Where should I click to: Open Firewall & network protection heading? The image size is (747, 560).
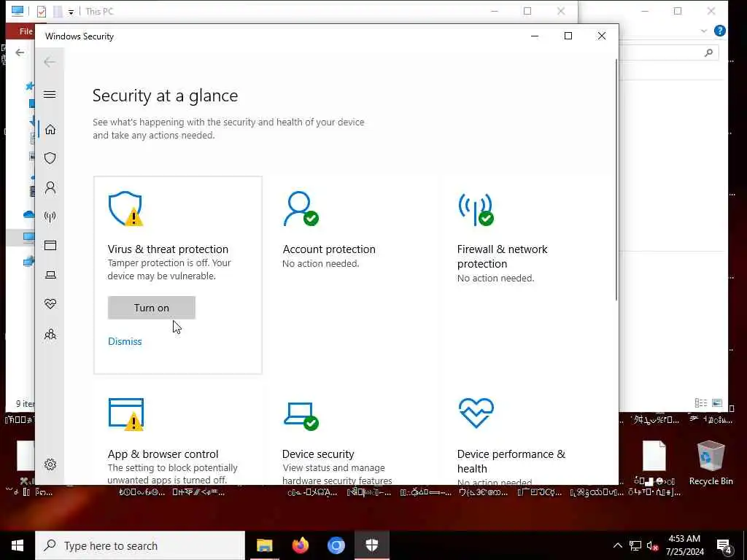[502, 256]
